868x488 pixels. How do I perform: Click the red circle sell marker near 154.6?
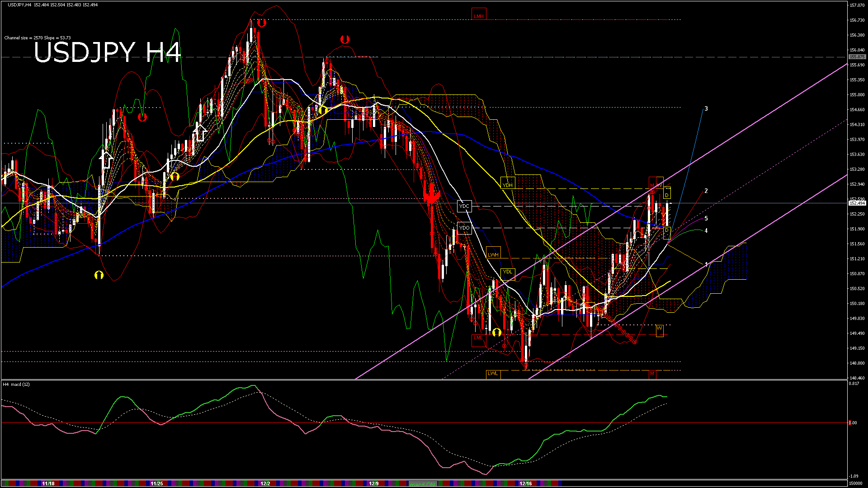click(143, 116)
